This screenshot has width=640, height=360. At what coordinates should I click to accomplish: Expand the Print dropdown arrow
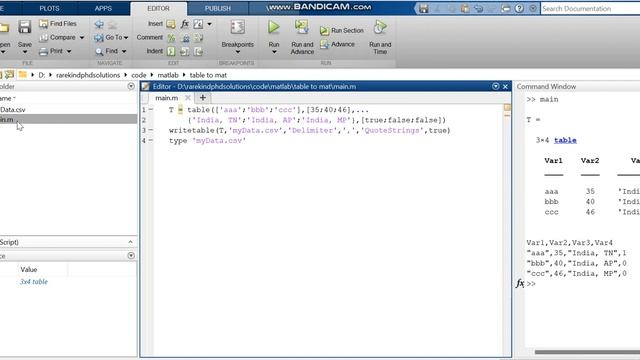[x=69, y=51]
